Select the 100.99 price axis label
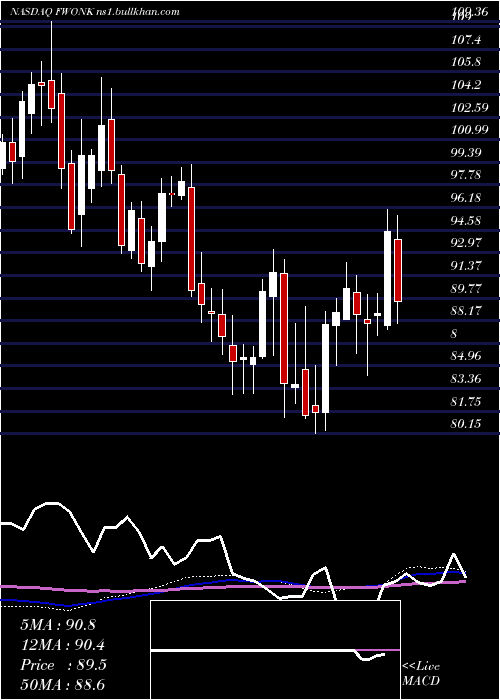The image size is (500, 700). click(x=470, y=130)
